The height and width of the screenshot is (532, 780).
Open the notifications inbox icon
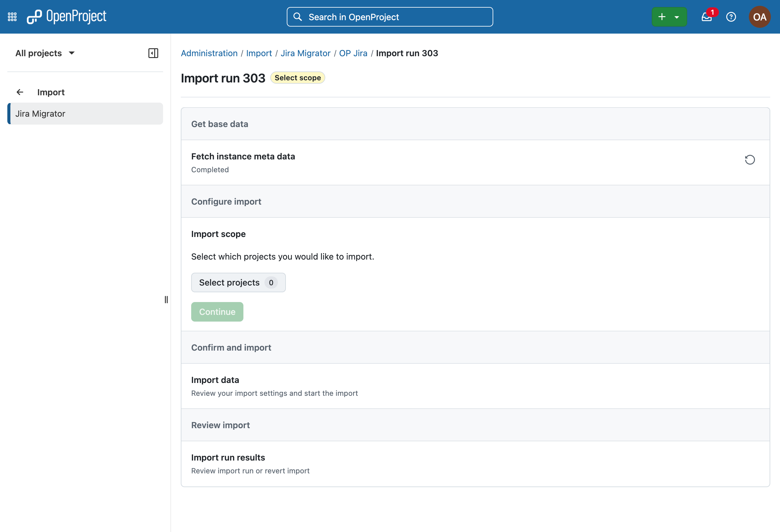(707, 17)
